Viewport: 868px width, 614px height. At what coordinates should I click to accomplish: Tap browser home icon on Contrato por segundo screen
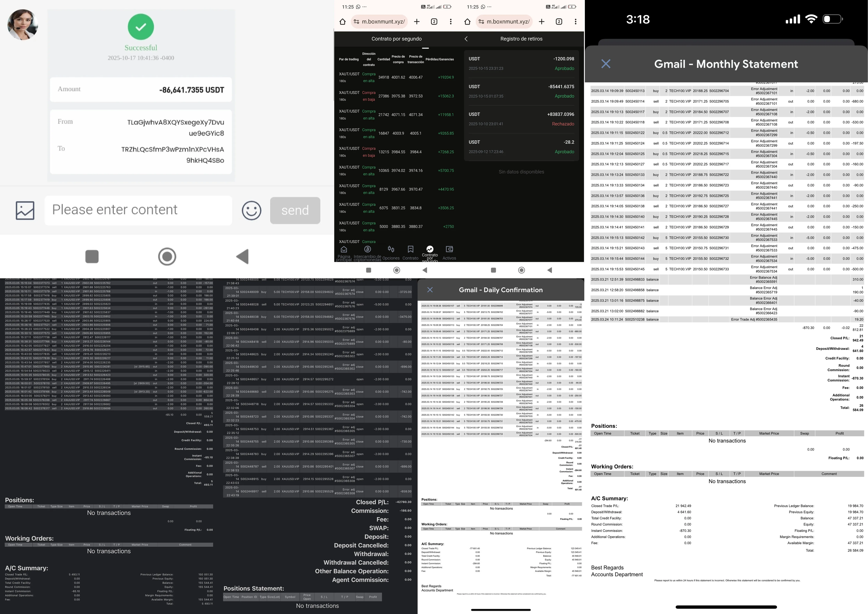[x=343, y=22]
